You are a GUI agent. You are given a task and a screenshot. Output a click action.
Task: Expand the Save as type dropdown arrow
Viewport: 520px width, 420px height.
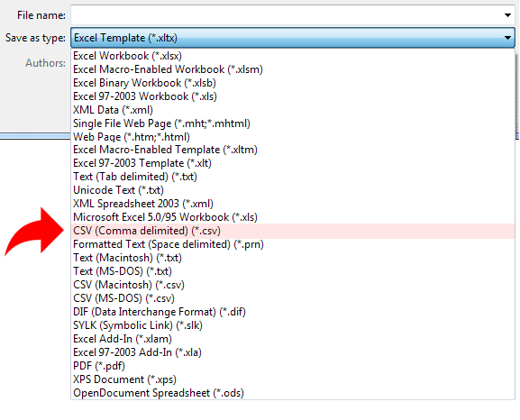507,38
